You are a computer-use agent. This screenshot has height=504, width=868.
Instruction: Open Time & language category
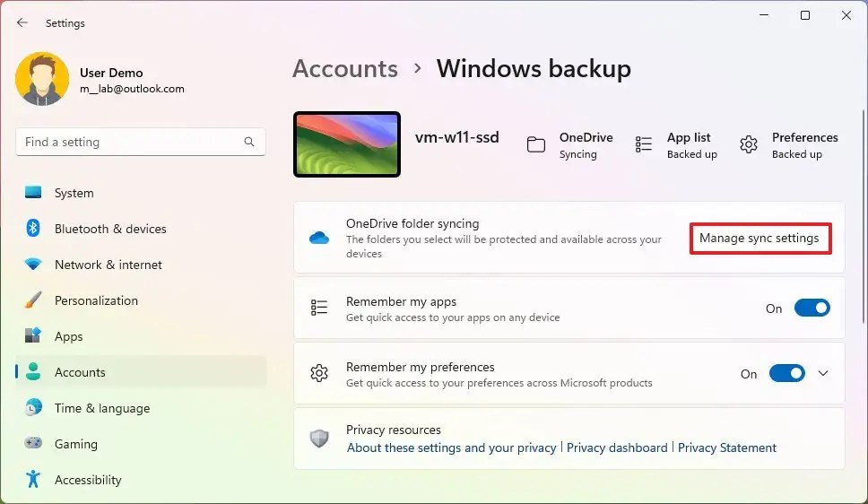click(x=141, y=408)
